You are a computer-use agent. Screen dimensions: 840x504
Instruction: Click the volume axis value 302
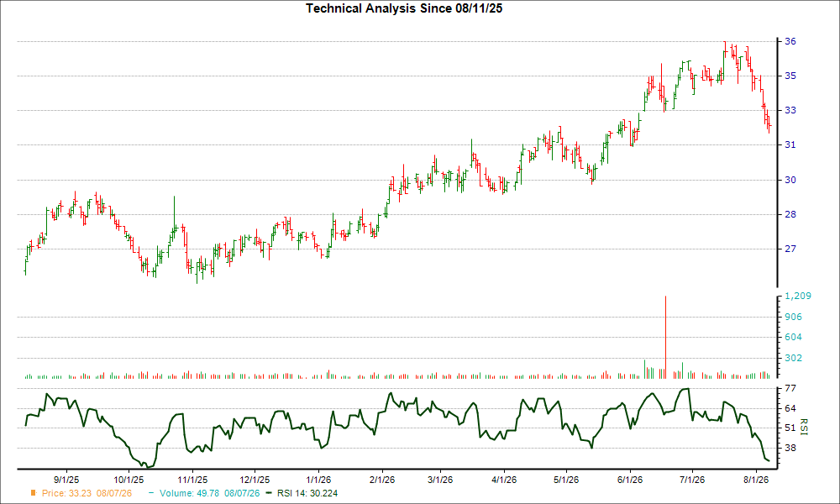[x=794, y=358]
